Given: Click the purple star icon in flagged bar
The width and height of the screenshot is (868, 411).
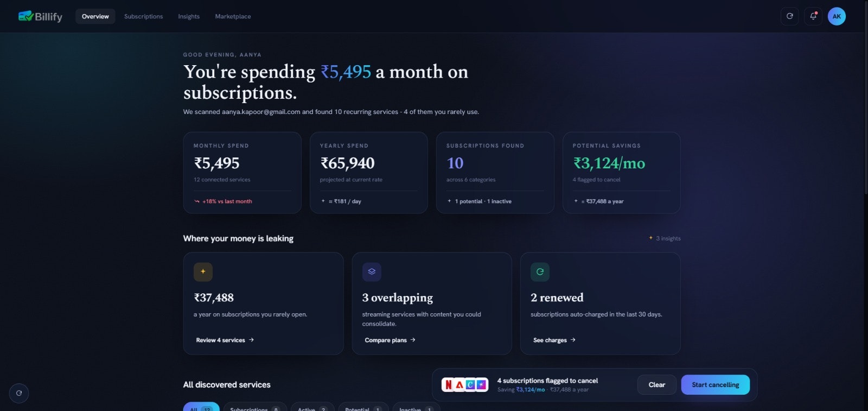Looking at the screenshot, I should click(482, 385).
